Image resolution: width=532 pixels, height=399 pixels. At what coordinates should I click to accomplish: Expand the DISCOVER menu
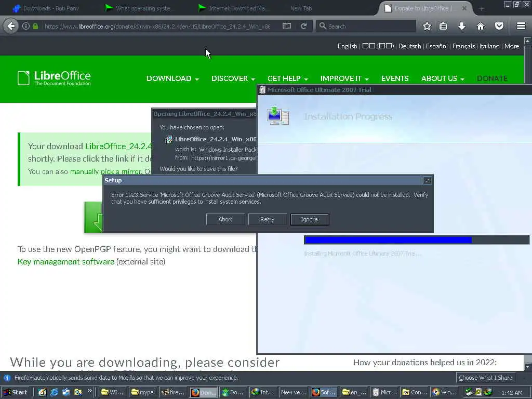click(x=233, y=78)
